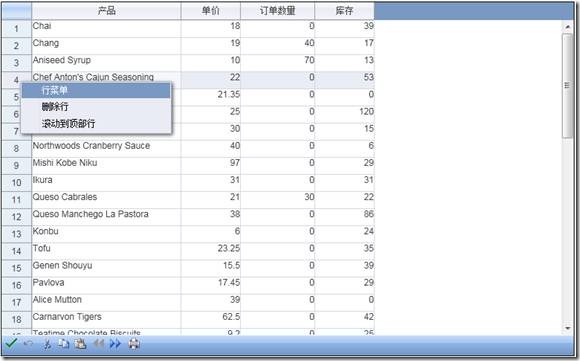This screenshot has width=580, height=361.
Task: Click unit price 17.45 cell
Action: click(x=211, y=285)
